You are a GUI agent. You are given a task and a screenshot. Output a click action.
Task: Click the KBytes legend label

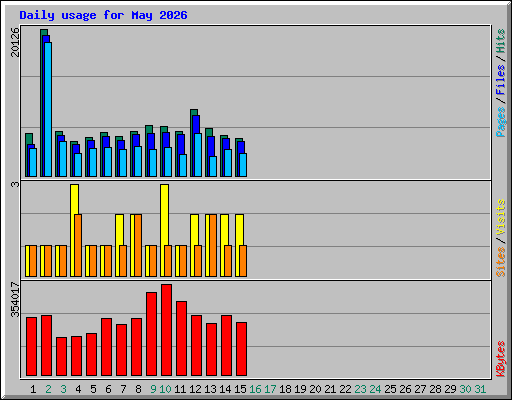tap(500, 359)
